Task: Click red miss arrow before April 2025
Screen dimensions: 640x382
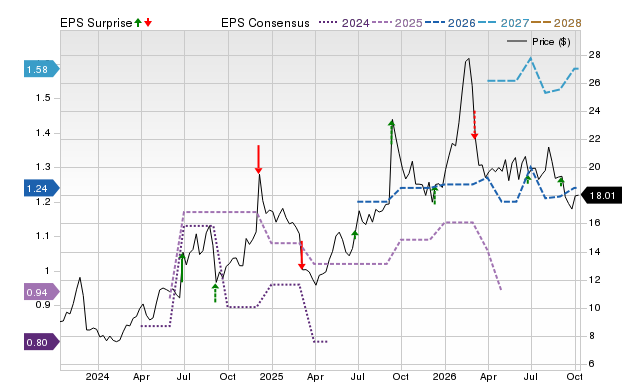Action: click(302, 255)
